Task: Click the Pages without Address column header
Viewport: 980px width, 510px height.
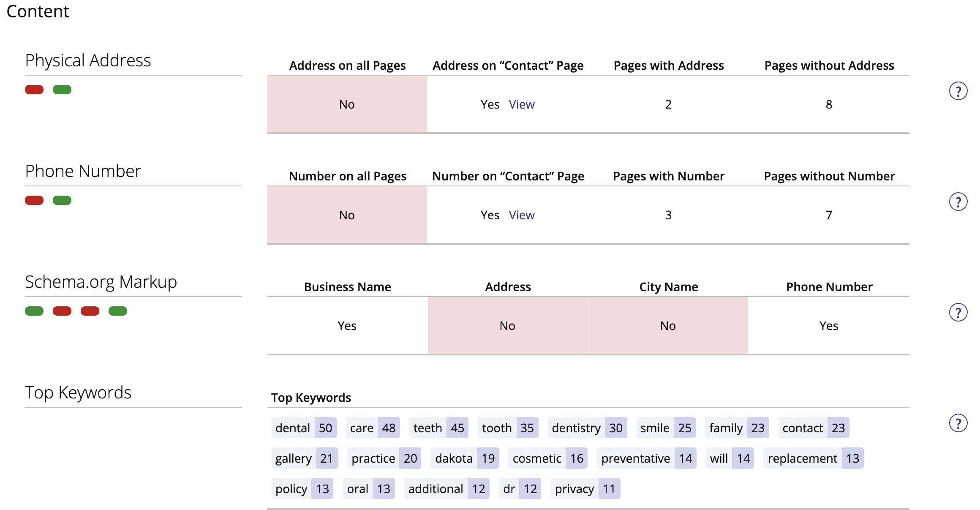Action: coord(829,65)
